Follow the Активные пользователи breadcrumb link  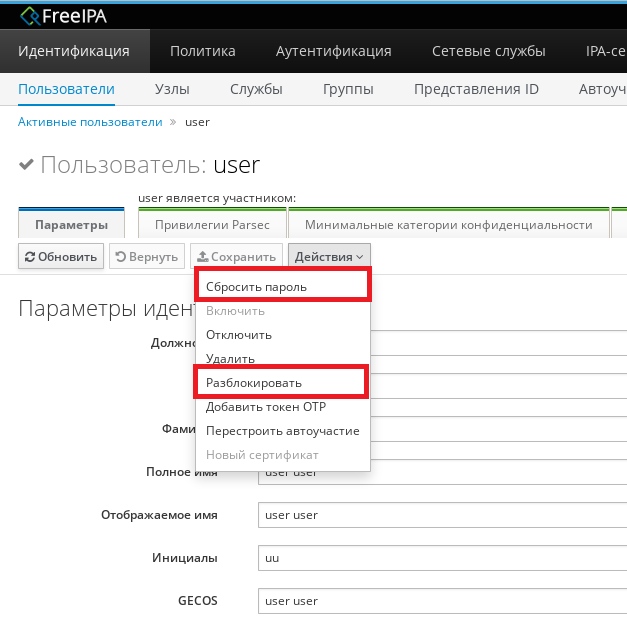(x=90, y=122)
